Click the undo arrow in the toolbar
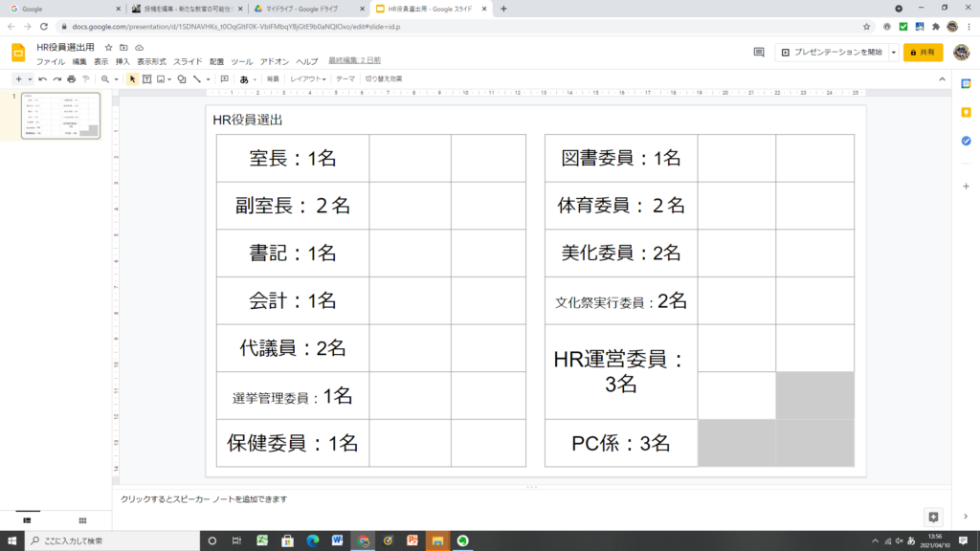Viewport: 980px width, 551px height. (43, 79)
